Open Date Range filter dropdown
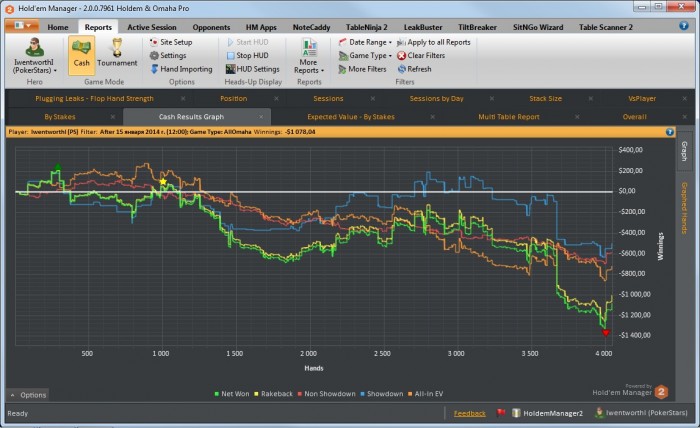Screen dimensions: 700x428 click(x=365, y=42)
